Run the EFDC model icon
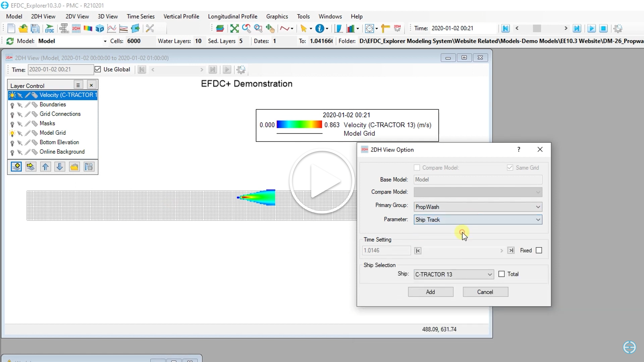The width and height of the screenshot is (644, 362). coord(50,28)
